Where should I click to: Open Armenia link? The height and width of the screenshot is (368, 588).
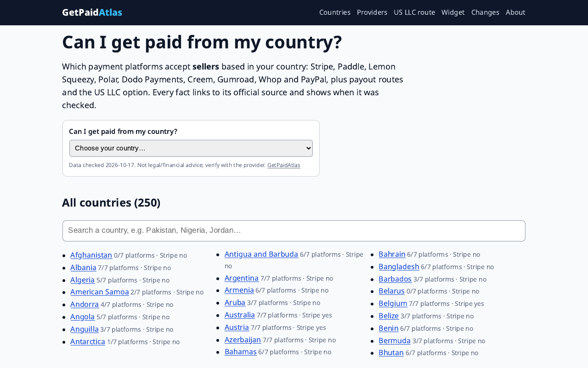coord(239,290)
